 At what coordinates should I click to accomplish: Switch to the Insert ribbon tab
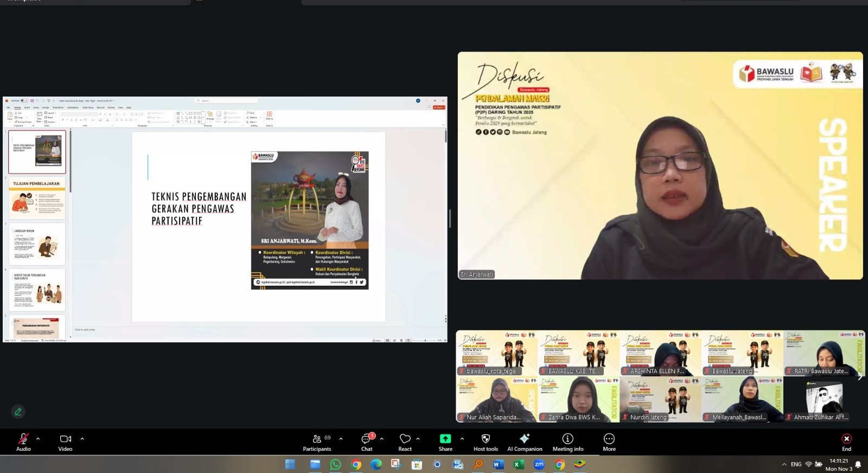(27, 107)
